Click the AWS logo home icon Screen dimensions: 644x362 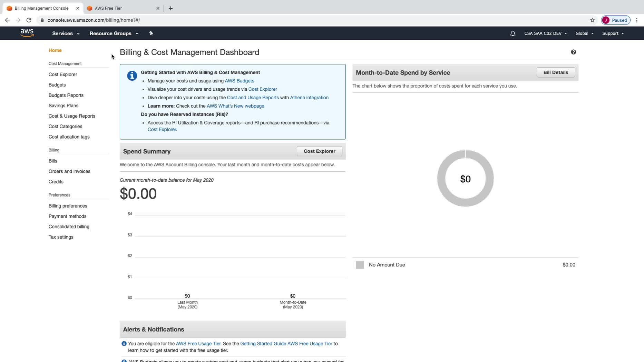(x=27, y=33)
